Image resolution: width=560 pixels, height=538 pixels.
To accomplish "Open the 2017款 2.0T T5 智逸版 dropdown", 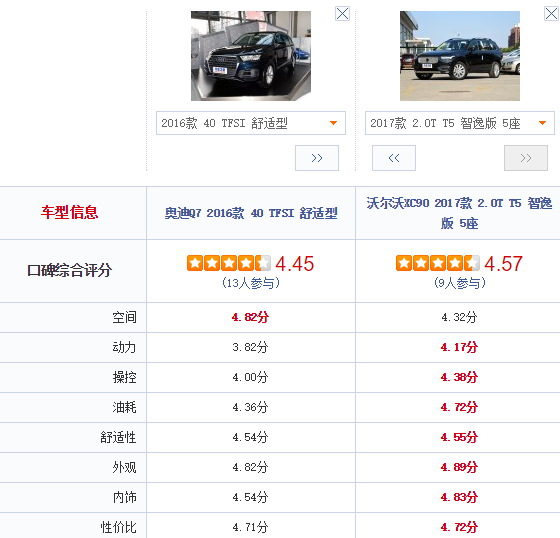I will tap(460, 123).
